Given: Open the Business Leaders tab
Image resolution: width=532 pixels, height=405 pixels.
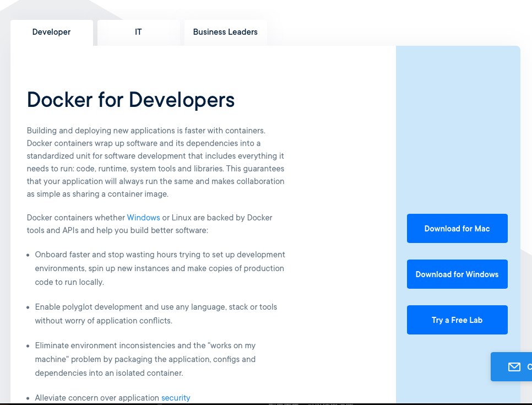Looking at the screenshot, I should (x=225, y=33).
